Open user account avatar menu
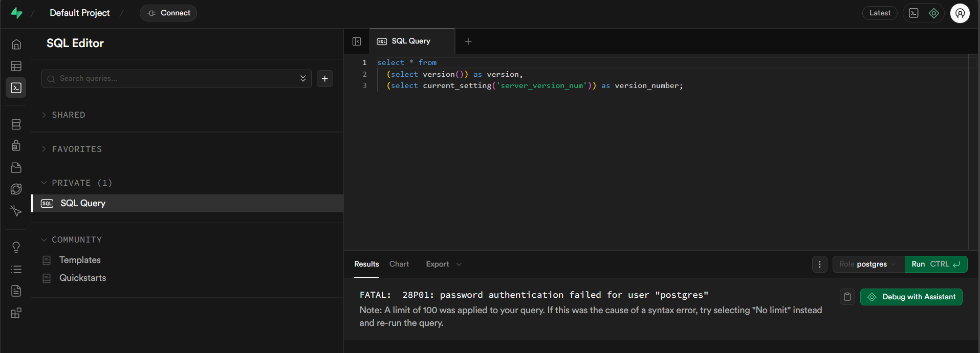 (x=960, y=13)
